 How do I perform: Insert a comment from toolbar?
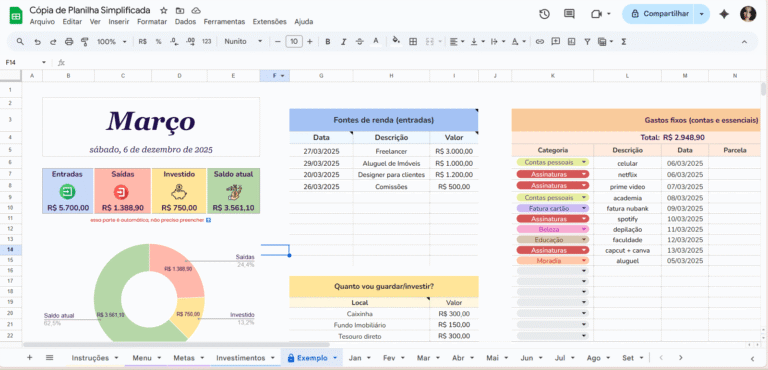click(x=555, y=42)
